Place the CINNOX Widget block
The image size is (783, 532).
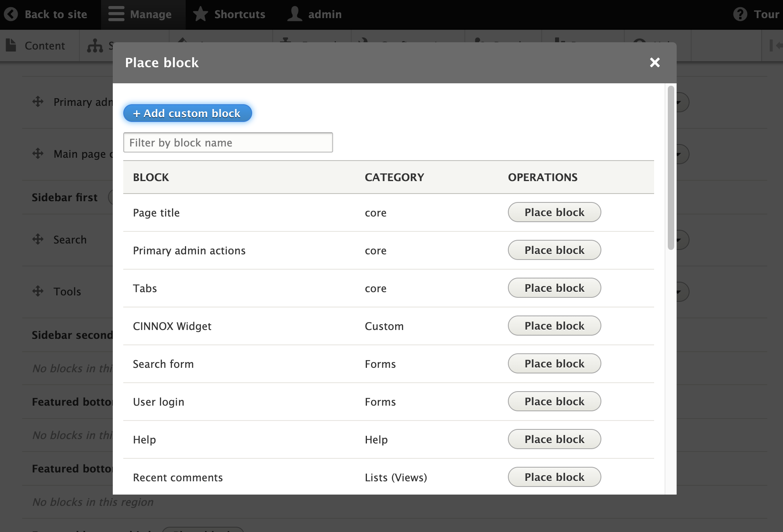[554, 326]
